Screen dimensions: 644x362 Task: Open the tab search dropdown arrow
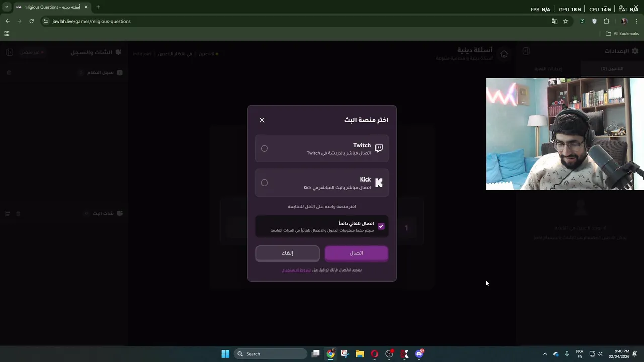[x=7, y=7]
